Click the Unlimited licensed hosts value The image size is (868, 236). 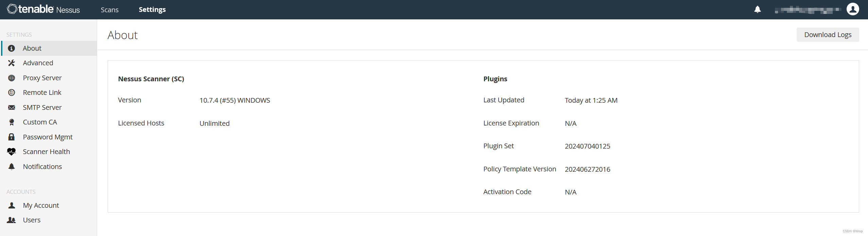point(214,123)
